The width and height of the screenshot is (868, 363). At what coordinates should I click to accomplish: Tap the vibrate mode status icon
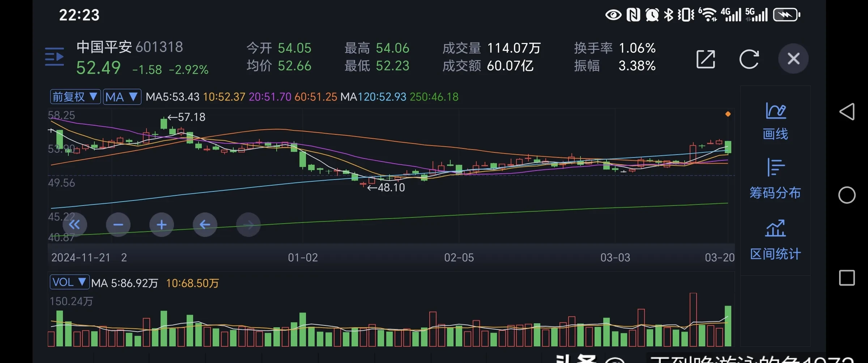[686, 15]
